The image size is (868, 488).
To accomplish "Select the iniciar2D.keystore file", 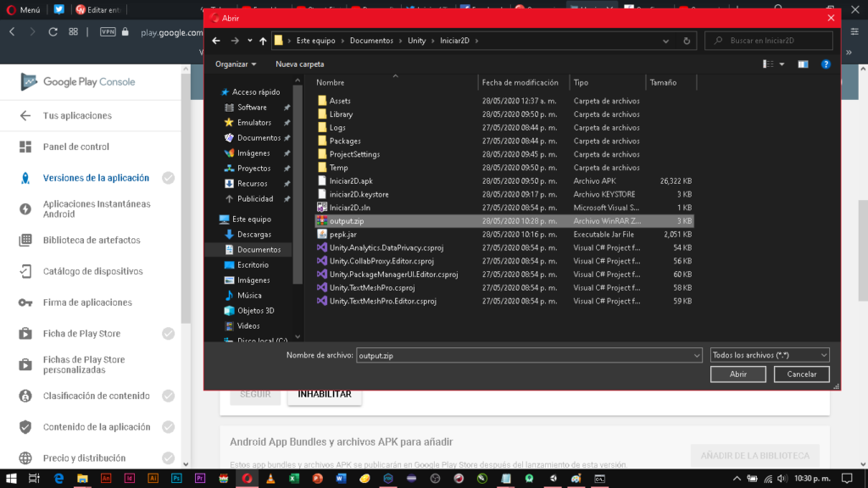I will pyautogui.click(x=359, y=194).
